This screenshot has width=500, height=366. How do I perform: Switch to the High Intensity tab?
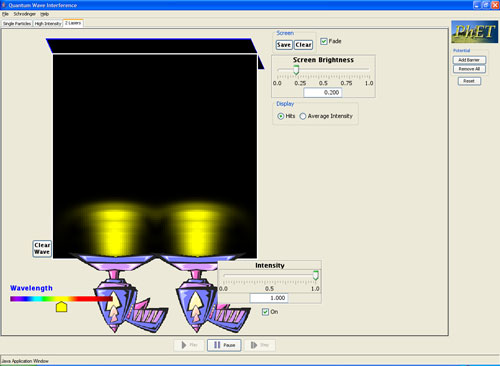(x=48, y=24)
